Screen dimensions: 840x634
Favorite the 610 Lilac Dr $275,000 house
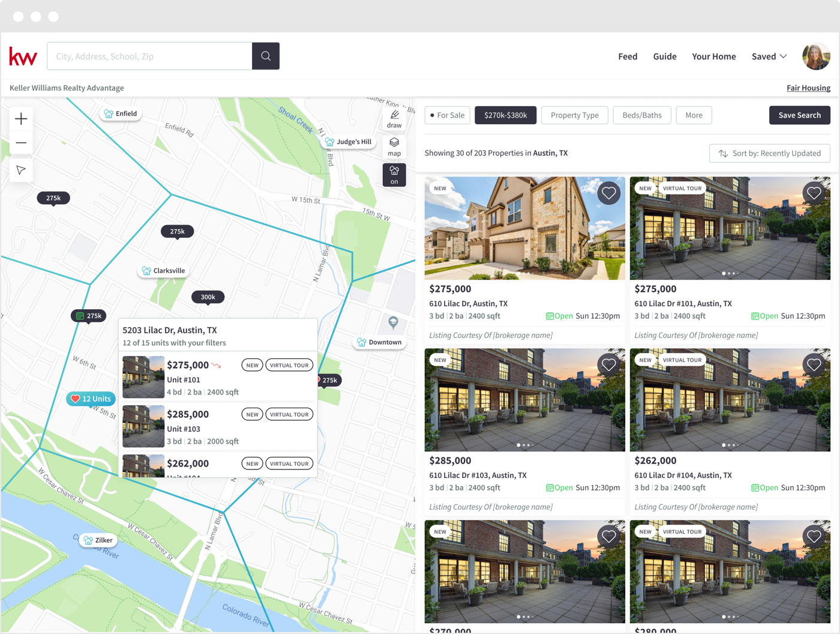tap(608, 193)
